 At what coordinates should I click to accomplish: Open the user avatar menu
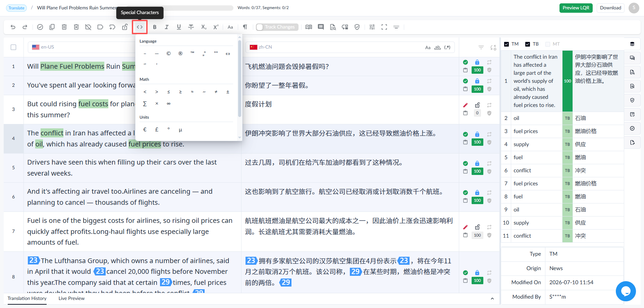coord(634,8)
